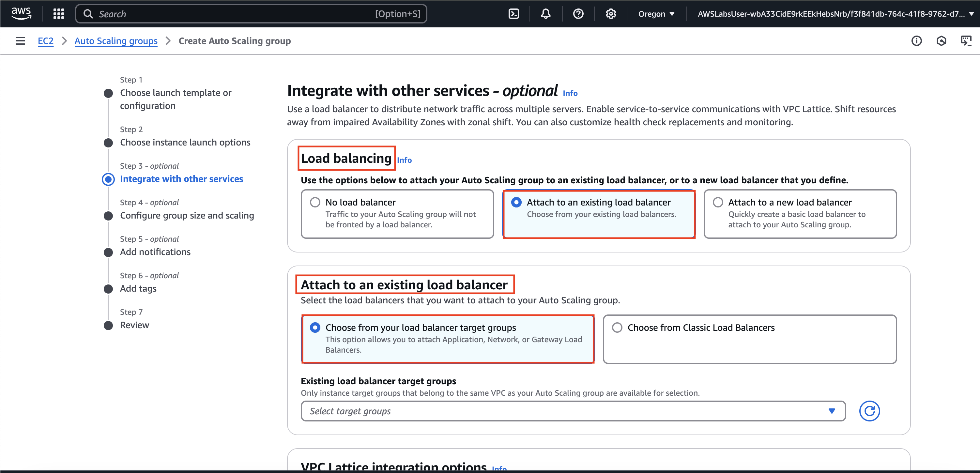Choose from Classic Load Balancers option
This screenshot has height=473, width=980.
617,327
